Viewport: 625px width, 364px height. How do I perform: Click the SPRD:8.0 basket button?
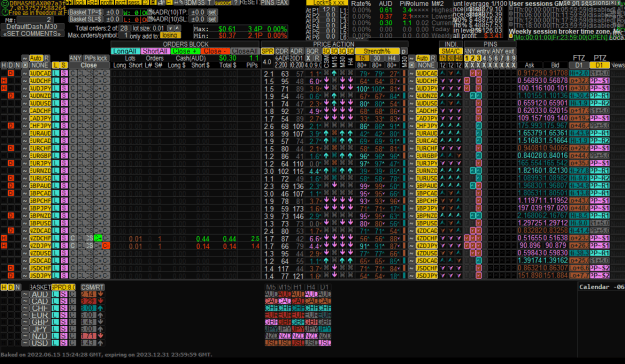(63, 287)
